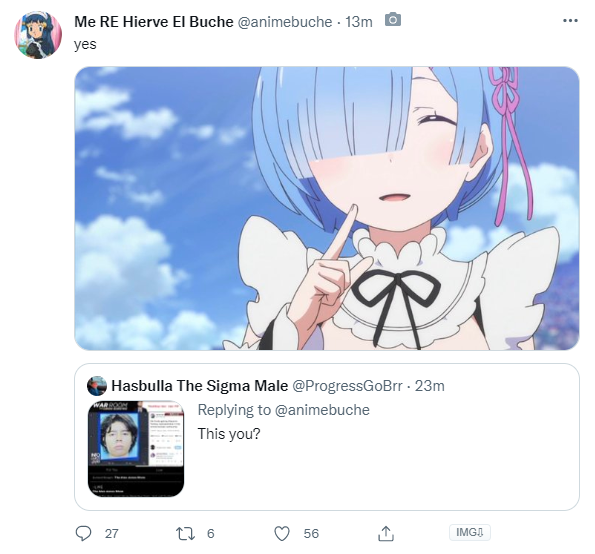Like the tweet with heart icon
Viewport: 595px width, 554px height.
(282, 534)
